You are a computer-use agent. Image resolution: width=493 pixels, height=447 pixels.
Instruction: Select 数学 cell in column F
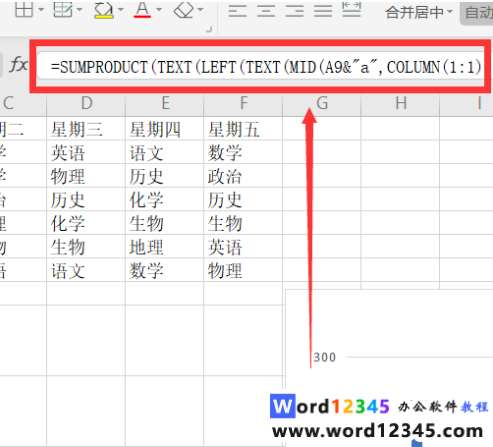pyautogui.click(x=243, y=152)
